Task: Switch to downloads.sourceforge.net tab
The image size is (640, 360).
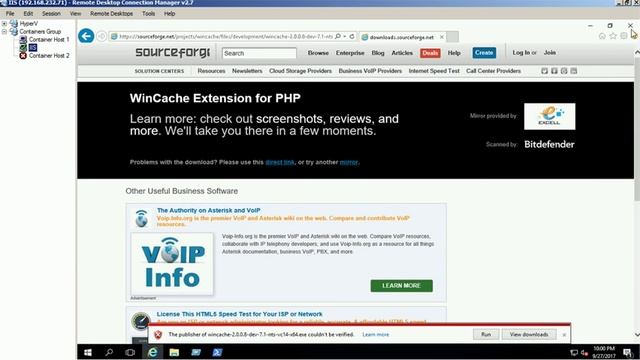Action: tap(402, 37)
